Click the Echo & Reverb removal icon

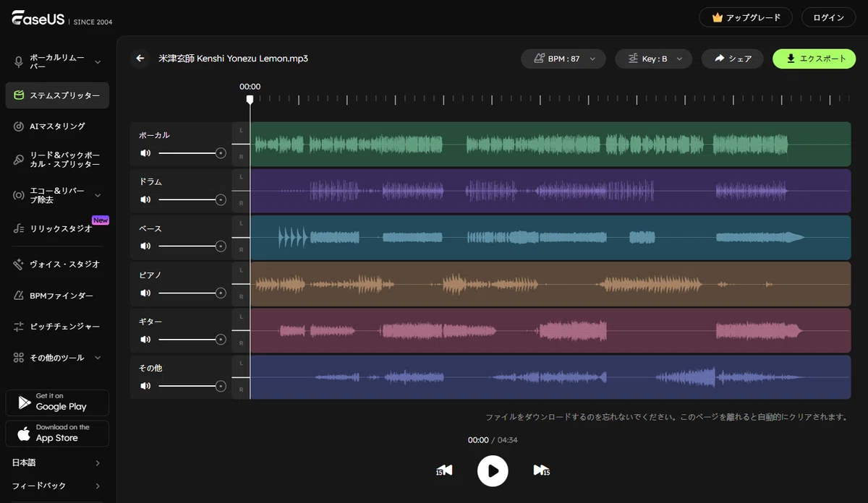point(19,195)
